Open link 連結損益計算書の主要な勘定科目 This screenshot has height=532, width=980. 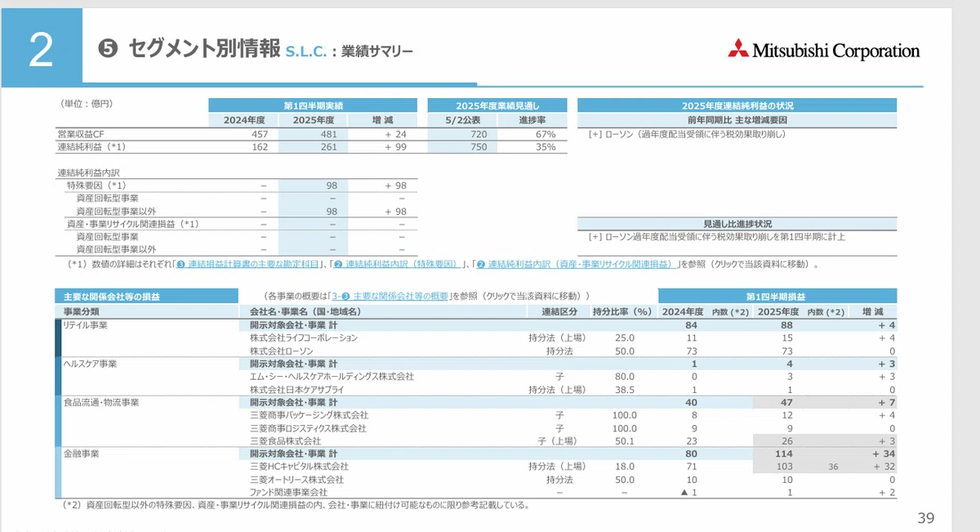click(x=246, y=265)
